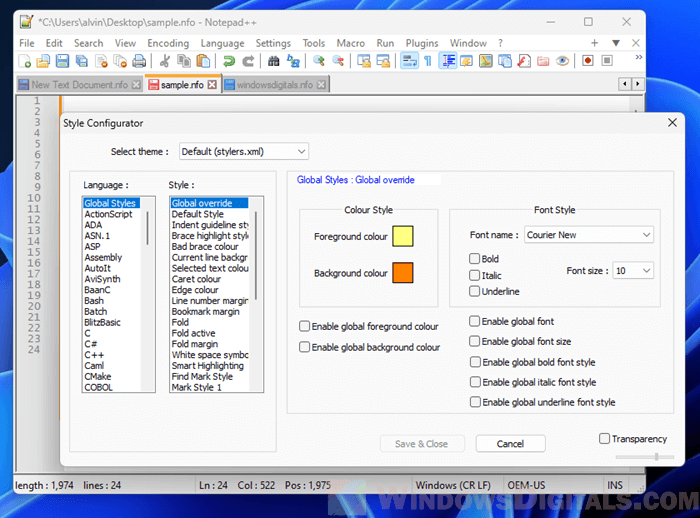Click the Close file toolbar icon
Viewport: 700px width, 518px height.
click(x=101, y=61)
